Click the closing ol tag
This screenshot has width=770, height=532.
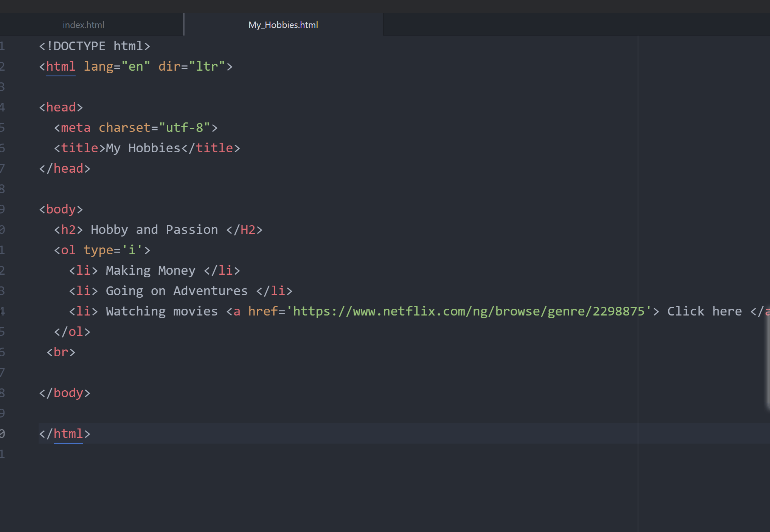click(x=72, y=332)
